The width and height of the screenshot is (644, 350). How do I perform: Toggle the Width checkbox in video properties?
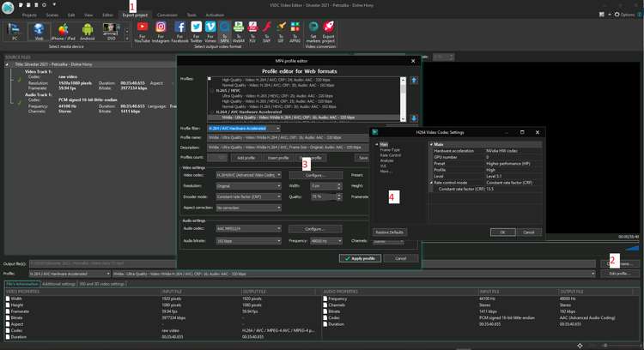(x=8, y=299)
